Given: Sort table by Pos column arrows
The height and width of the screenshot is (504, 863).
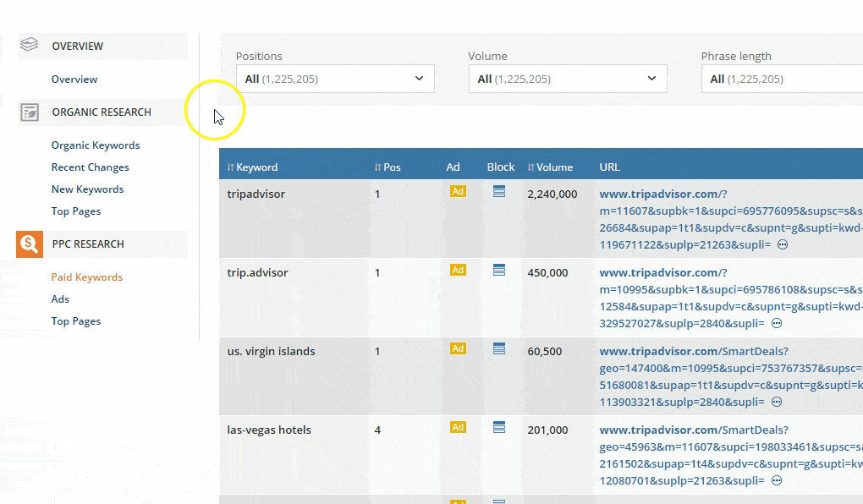Looking at the screenshot, I should click(x=377, y=167).
